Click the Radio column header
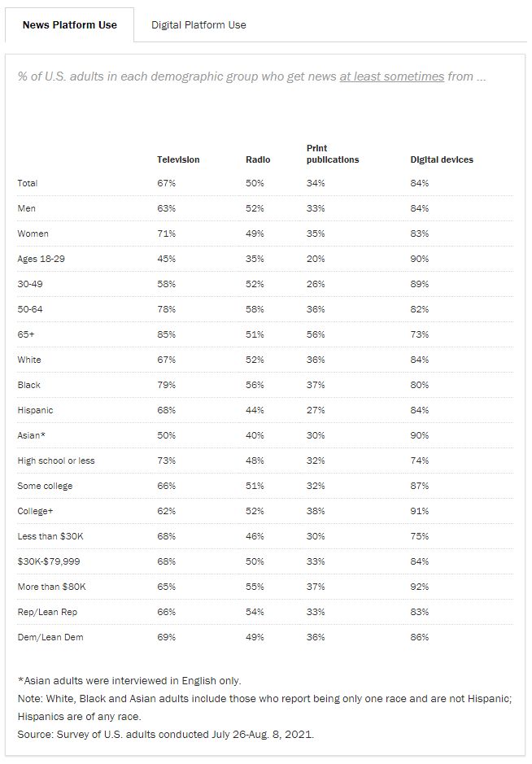The image size is (532, 764). coord(258,159)
